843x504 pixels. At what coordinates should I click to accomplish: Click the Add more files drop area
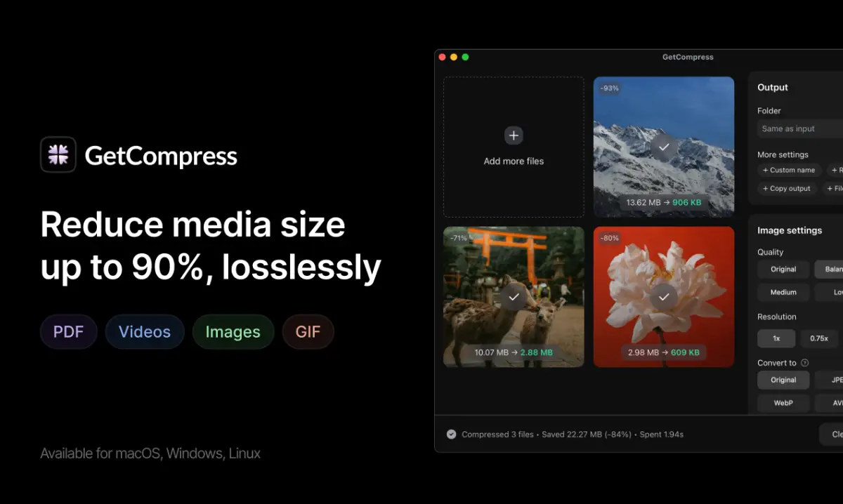[514, 147]
